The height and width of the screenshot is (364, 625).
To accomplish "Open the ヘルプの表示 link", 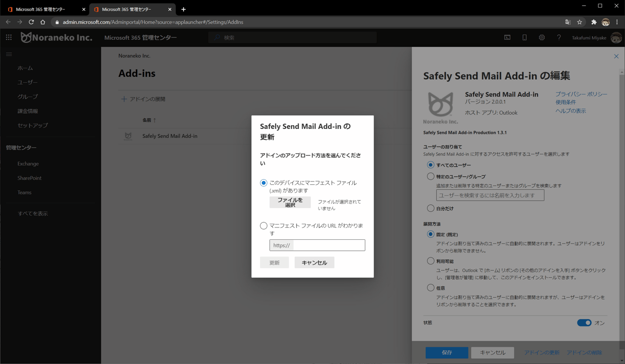I will click(x=571, y=111).
